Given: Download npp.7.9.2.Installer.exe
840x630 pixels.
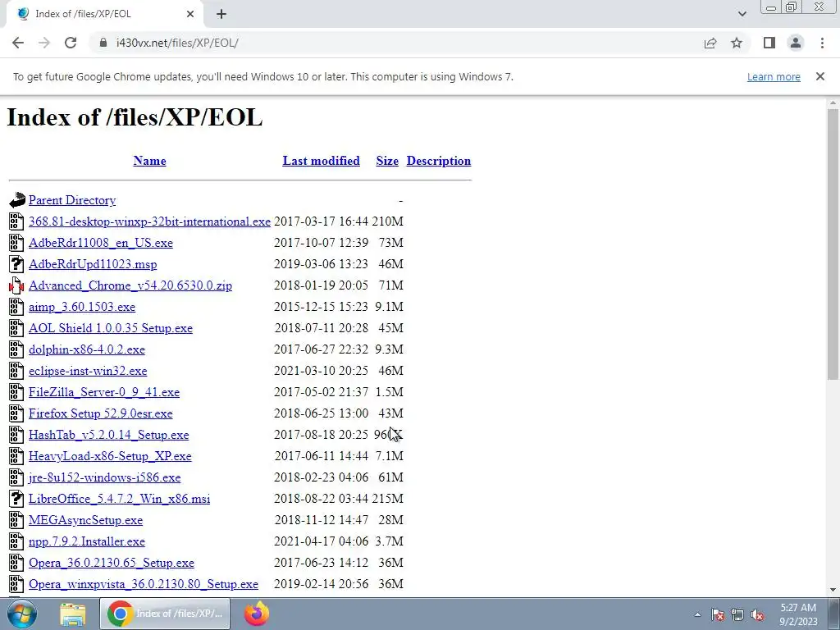Looking at the screenshot, I should pos(87,541).
